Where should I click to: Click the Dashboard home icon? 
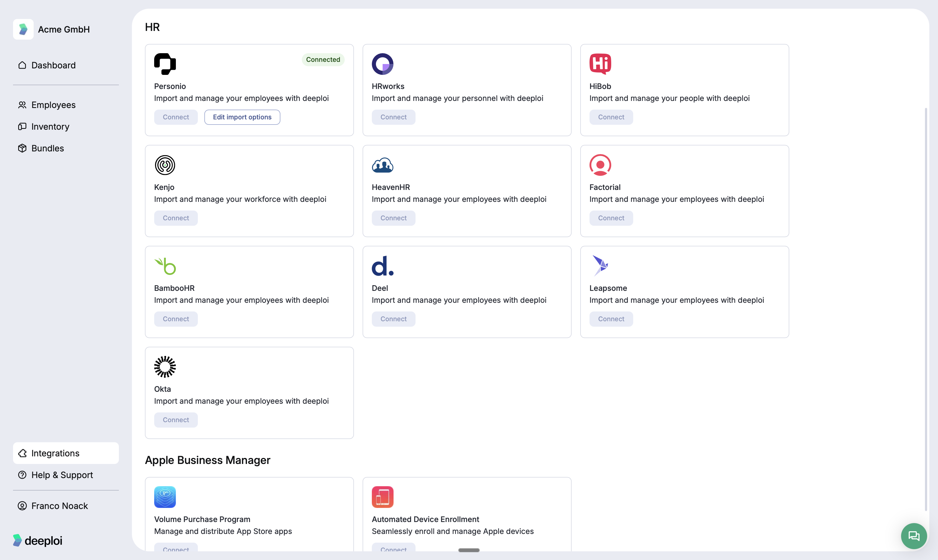[22, 65]
